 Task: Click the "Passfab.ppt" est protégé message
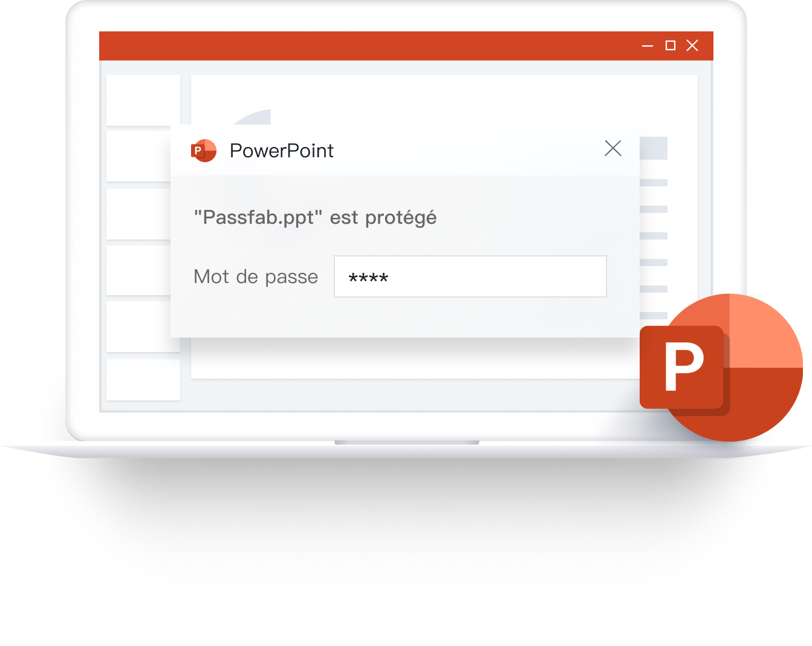coord(315,218)
